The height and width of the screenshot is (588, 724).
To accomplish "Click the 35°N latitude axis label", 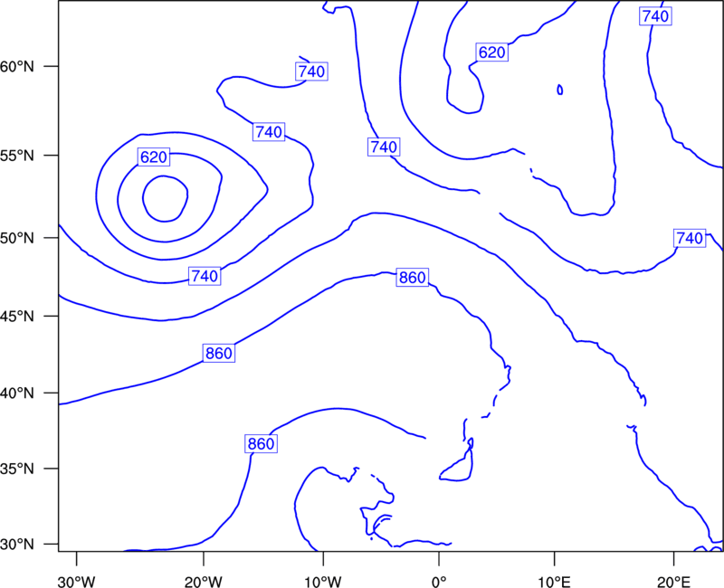I will [x=17, y=469].
